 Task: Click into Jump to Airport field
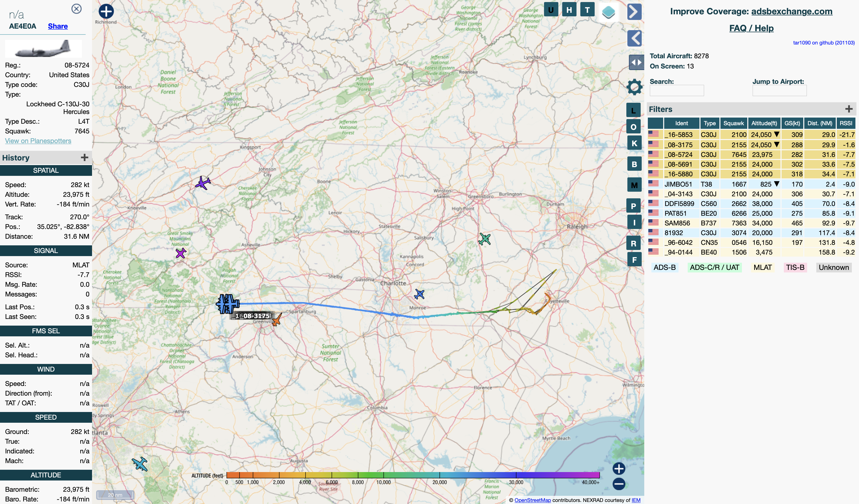[779, 90]
